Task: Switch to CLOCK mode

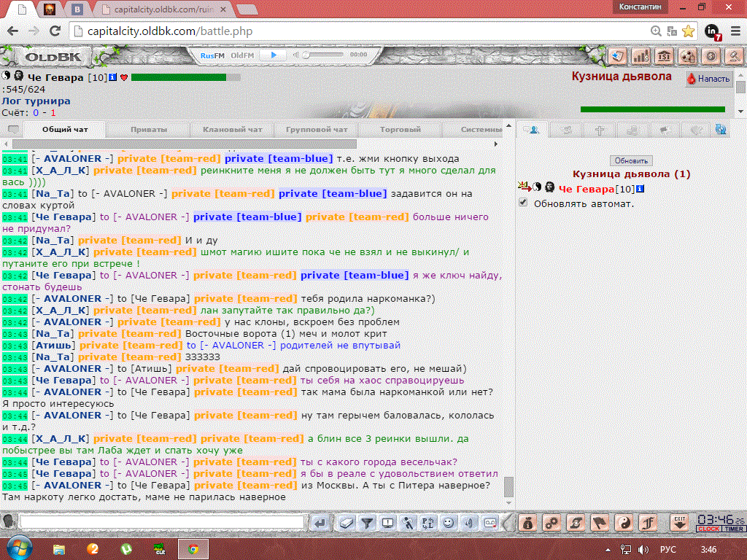Action: pyautogui.click(x=708, y=529)
